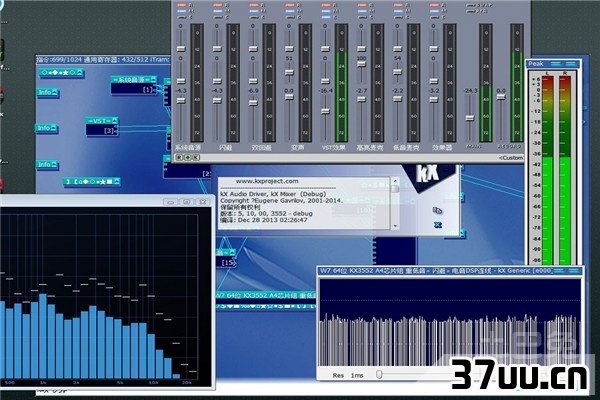
Task: Click the "1ms" value in oscilloscope window
Action: (357, 376)
